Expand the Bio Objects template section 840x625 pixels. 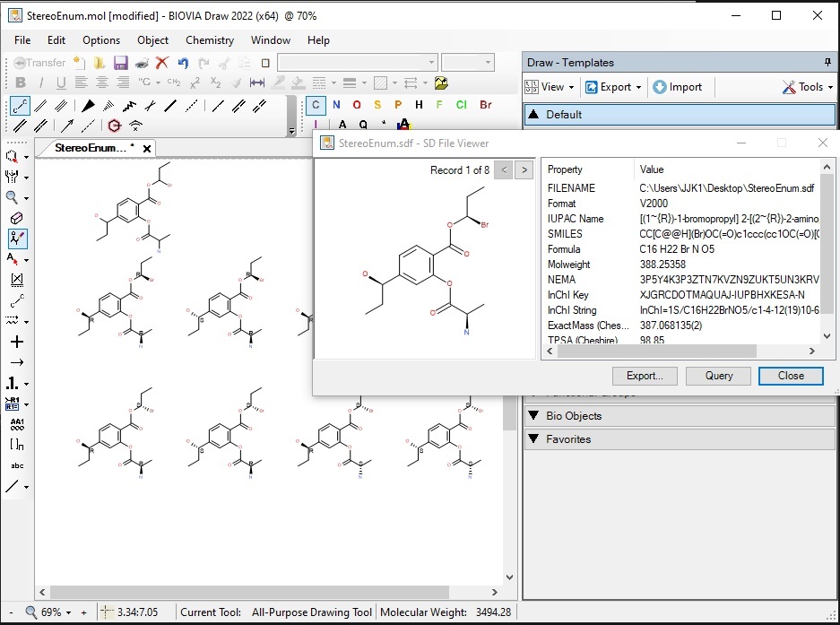[x=574, y=416]
